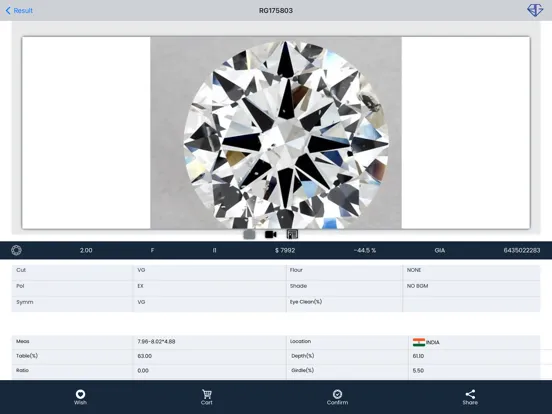Tap the Eye Clean(%) label
The image size is (552, 414).
click(x=306, y=302)
